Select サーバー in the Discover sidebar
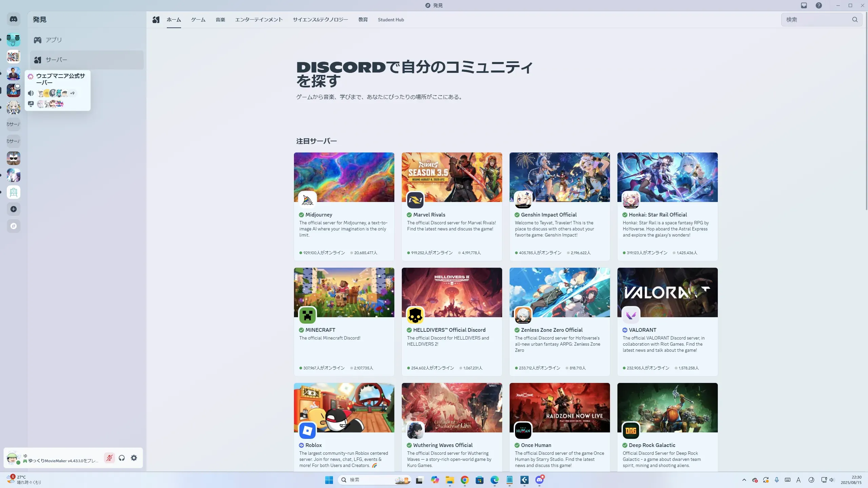868x488 pixels. pos(56,60)
